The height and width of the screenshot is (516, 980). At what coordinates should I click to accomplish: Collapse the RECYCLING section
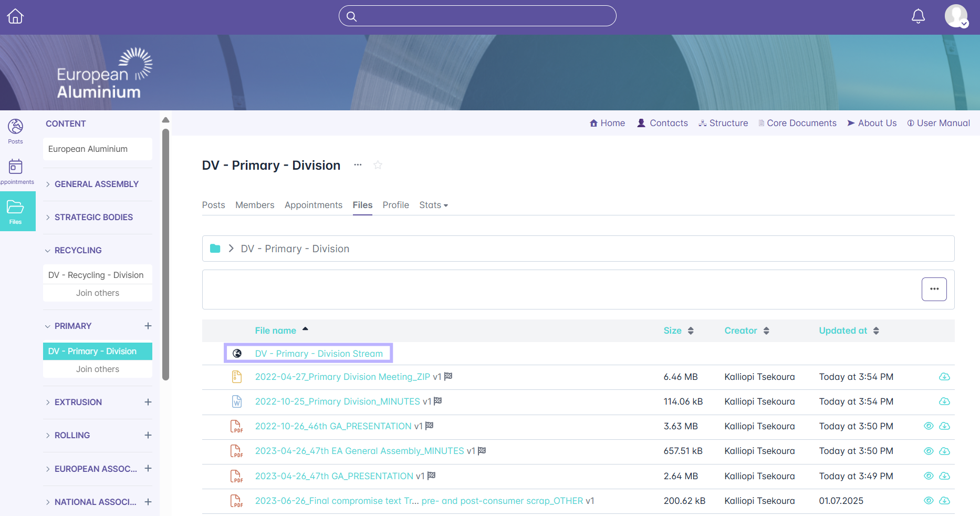[x=78, y=250]
